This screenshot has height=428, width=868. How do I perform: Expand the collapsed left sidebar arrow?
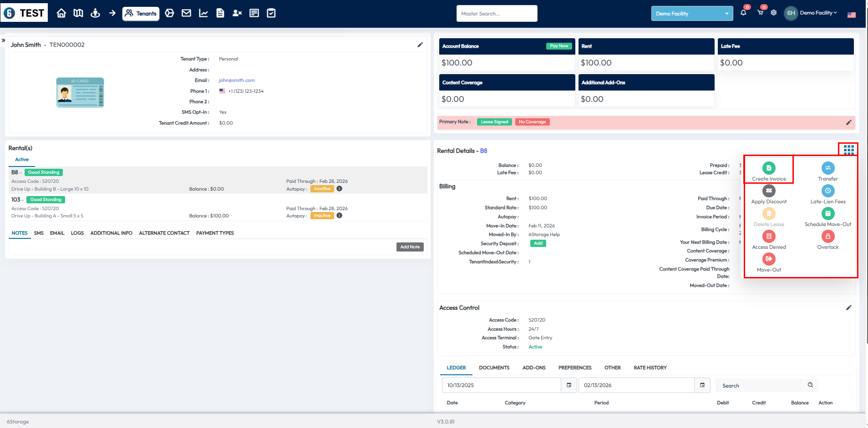3,40
